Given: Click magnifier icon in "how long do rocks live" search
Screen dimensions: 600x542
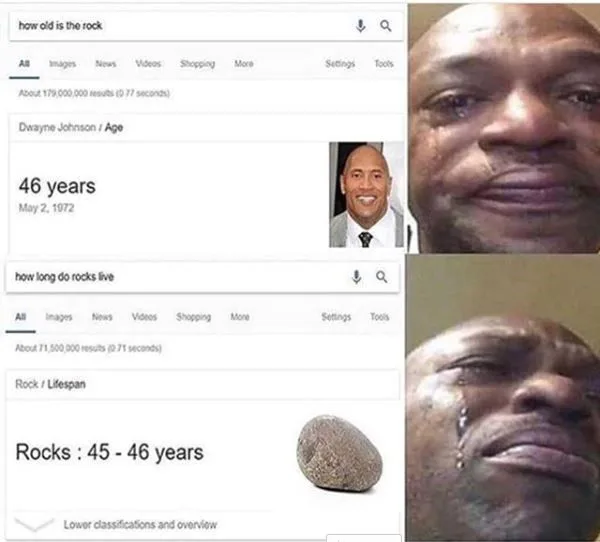Looking at the screenshot, I should point(382,277).
